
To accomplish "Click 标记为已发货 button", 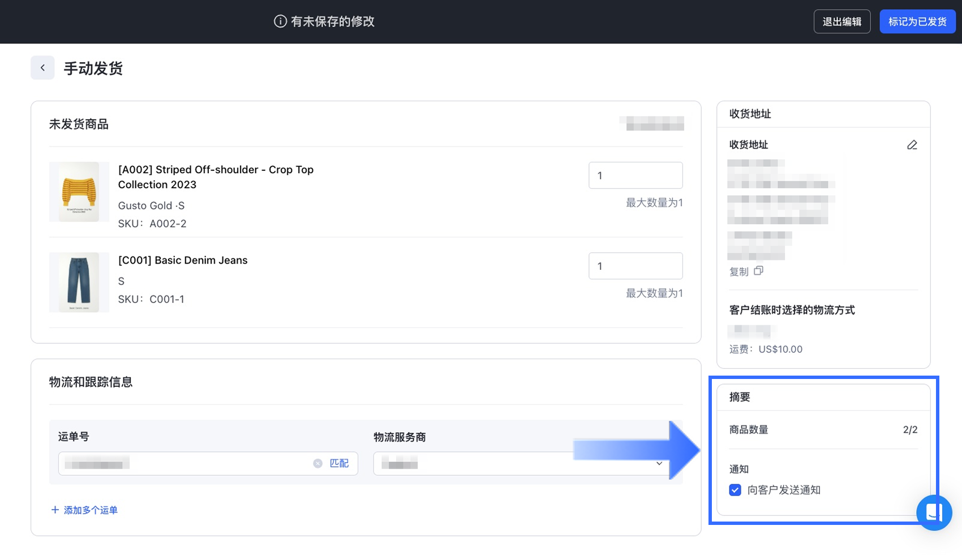I will [x=917, y=21].
